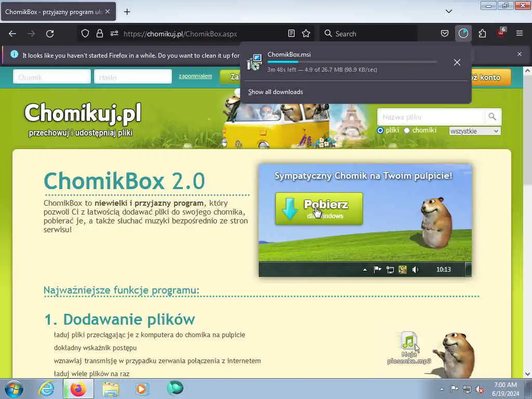Click the muted volume tray icon
532x399 pixels.
click(480, 390)
